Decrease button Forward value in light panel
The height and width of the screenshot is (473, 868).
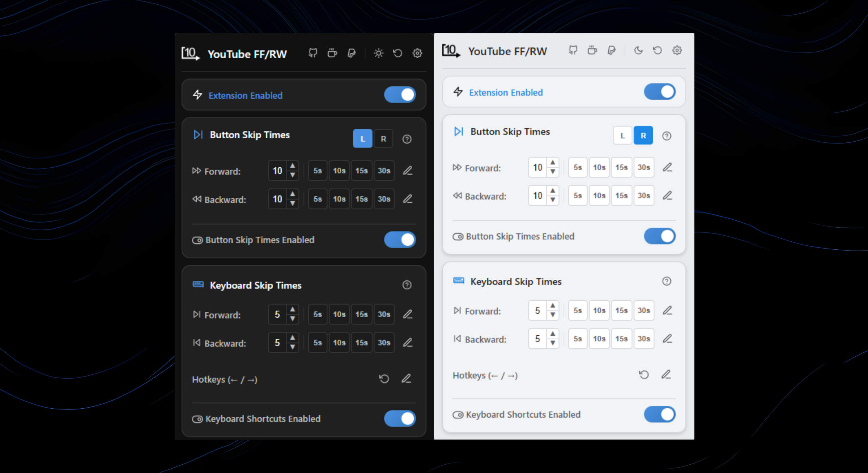553,172
